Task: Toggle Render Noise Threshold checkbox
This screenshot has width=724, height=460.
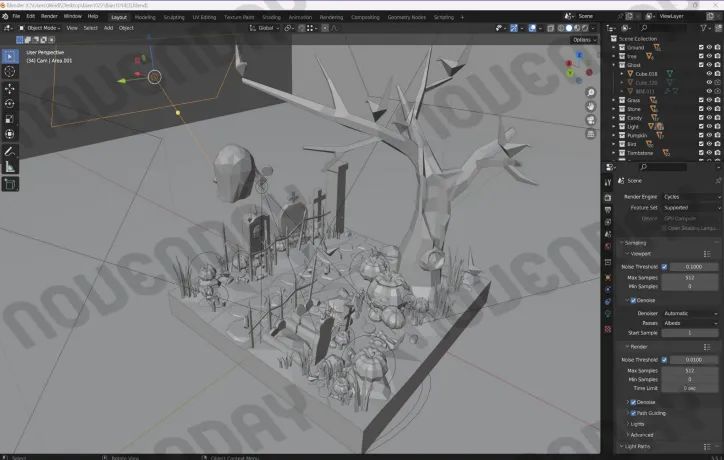Action: click(x=664, y=360)
